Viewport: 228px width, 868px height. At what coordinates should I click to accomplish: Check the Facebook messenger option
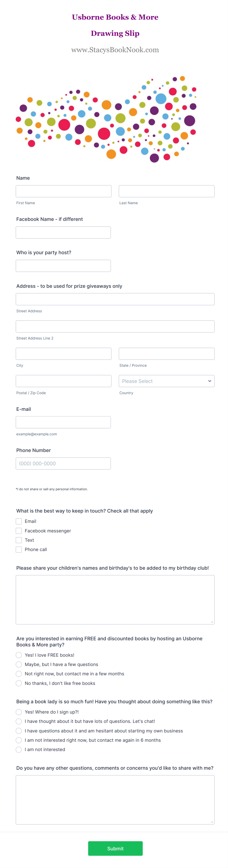19,530
